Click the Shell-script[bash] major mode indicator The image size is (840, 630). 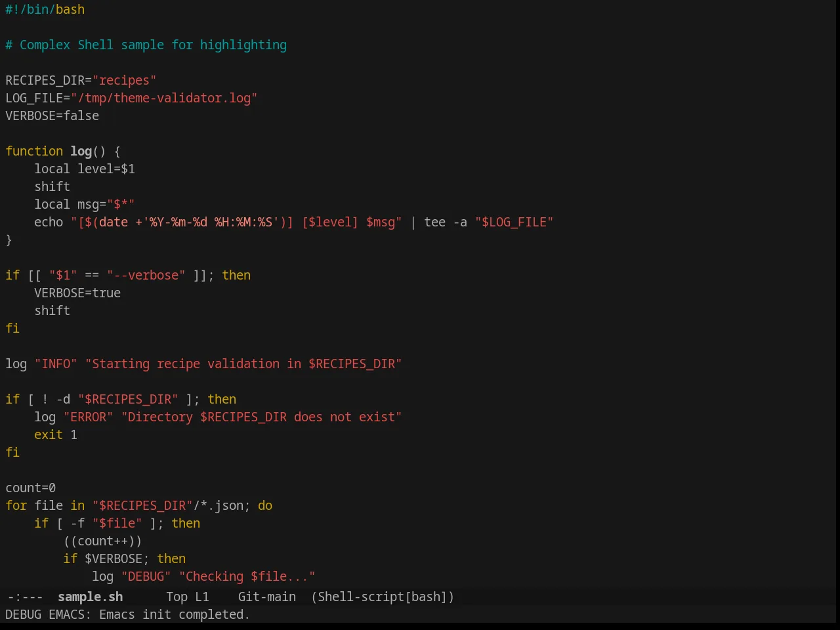pos(383,597)
